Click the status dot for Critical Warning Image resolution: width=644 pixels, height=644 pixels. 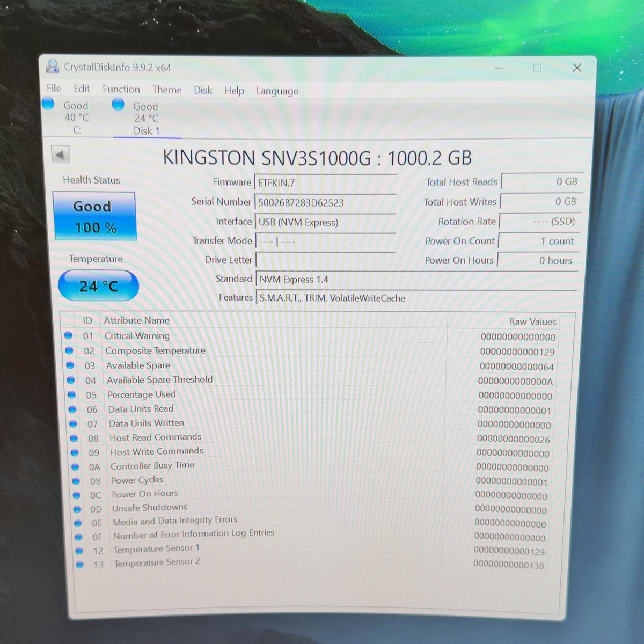tap(68, 335)
